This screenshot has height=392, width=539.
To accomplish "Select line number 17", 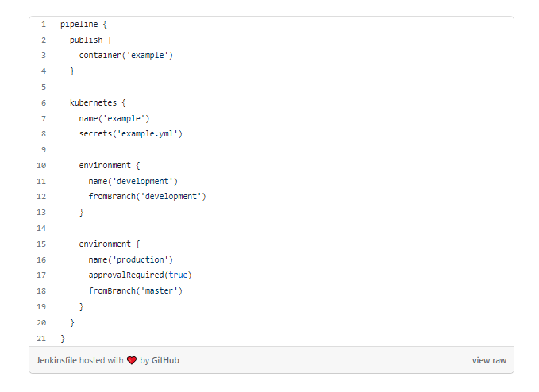I will point(41,275).
